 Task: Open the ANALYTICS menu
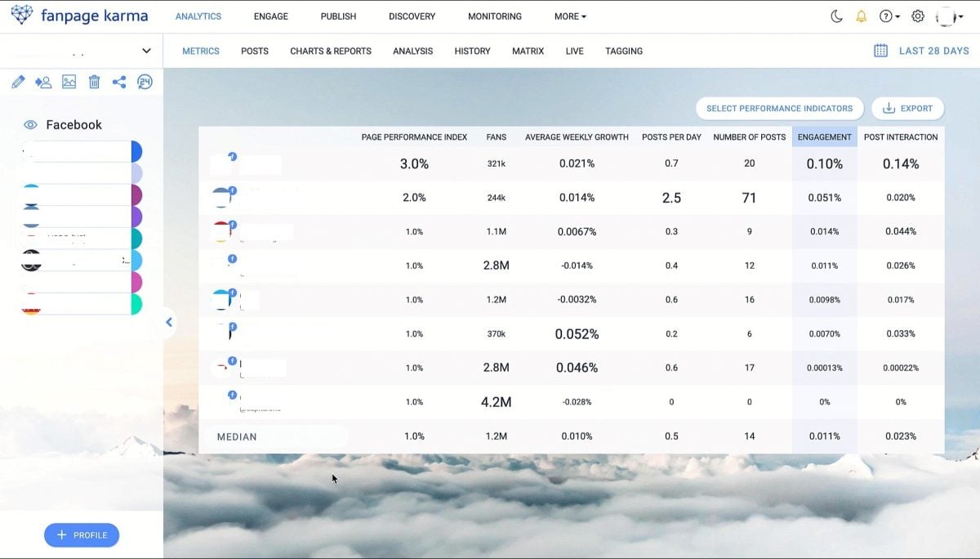[x=198, y=16]
